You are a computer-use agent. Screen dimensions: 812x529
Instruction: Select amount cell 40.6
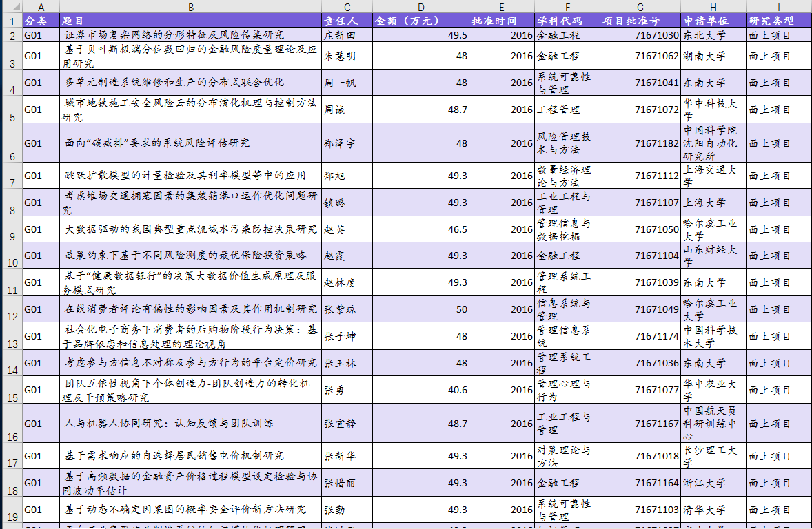tap(420, 390)
